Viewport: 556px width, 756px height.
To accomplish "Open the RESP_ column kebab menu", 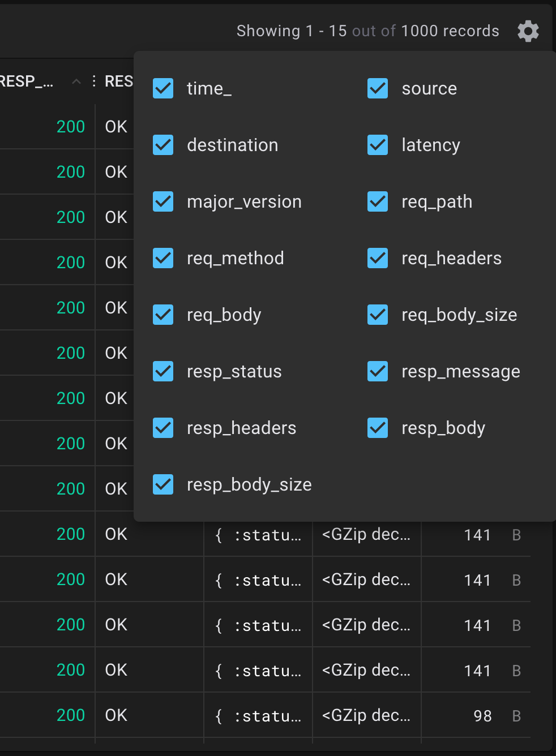I will 93,81.
